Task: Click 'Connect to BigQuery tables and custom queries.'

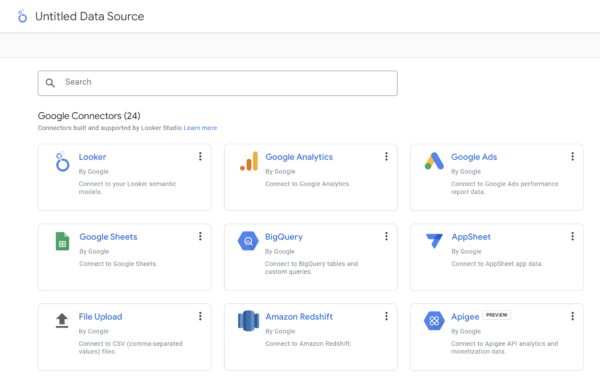Action: click(311, 268)
